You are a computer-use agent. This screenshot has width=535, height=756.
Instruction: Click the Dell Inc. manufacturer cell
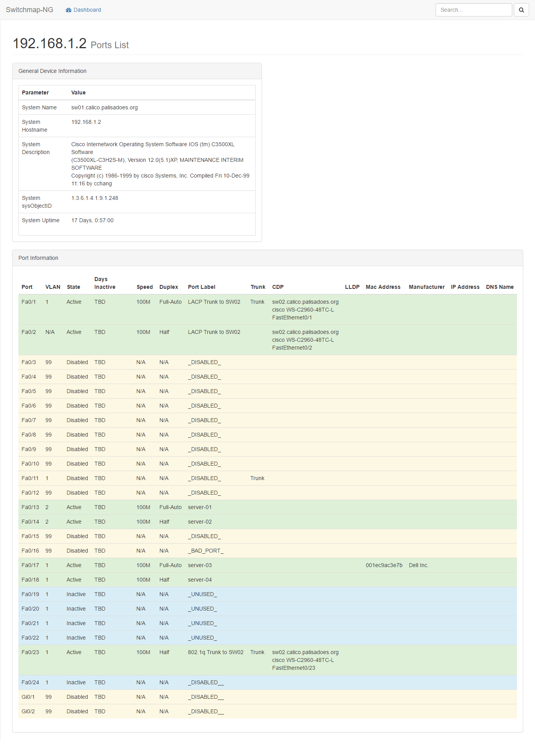click(419, 565)
